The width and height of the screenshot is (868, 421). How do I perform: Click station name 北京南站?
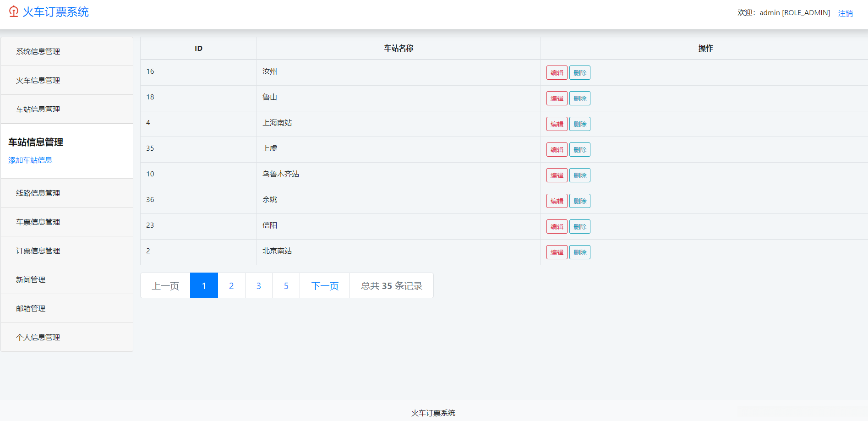[x=277, y=251]
